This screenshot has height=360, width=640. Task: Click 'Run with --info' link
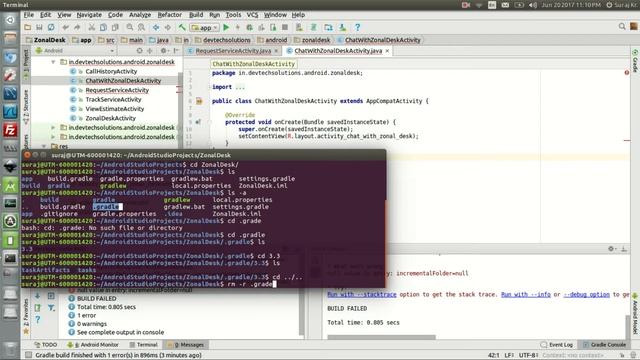pyautogui.click(x=526, y=294)
